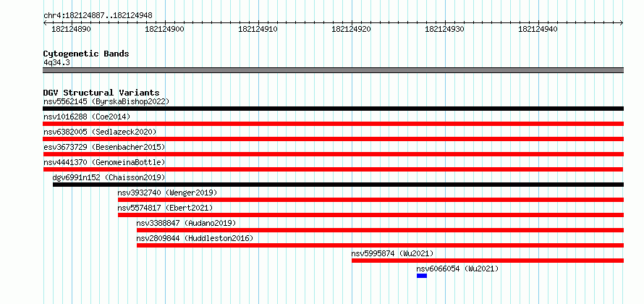This screenshot has height=304, width=644.
Task: Click the red bar under nsv5995874
Action: (x=488, y=261)
